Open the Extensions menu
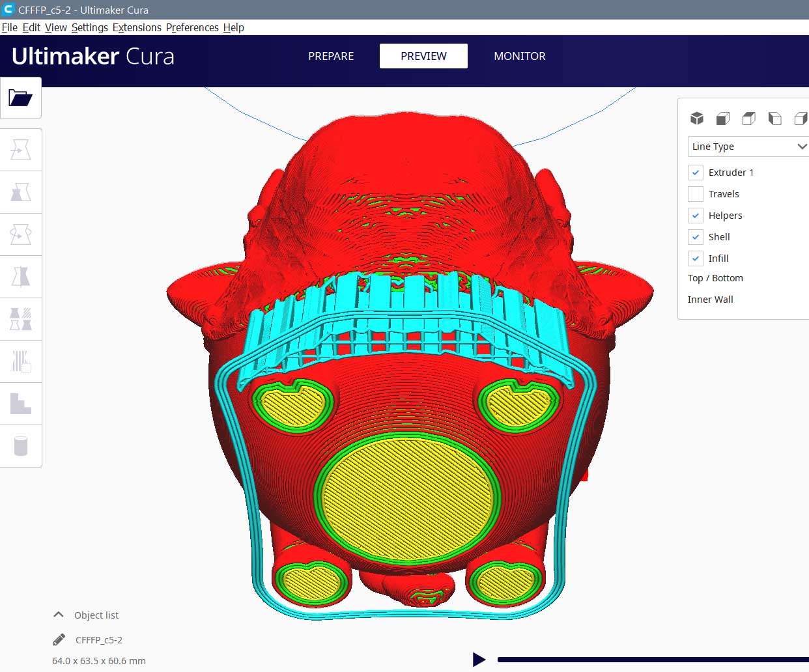Screen dimensions: 809x672 tap(137, 27)
